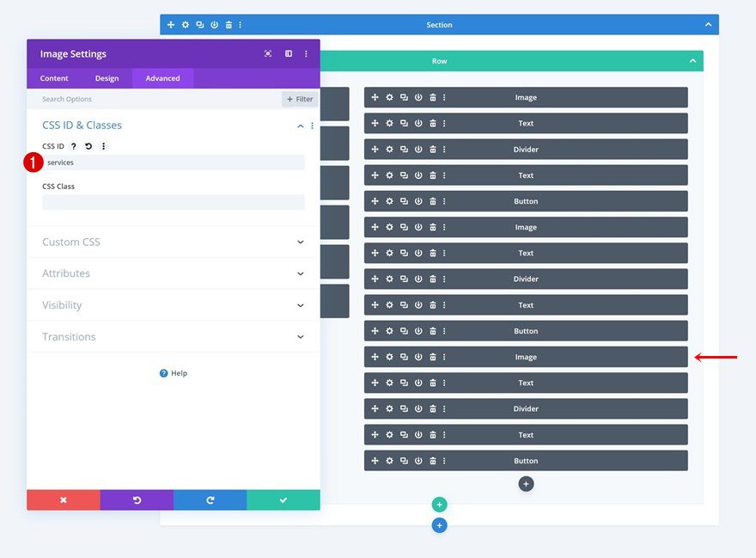Open Section settings gear icon
Image resolution: width=756 pixels, height=558 pixels.
[x=186, y=25]
